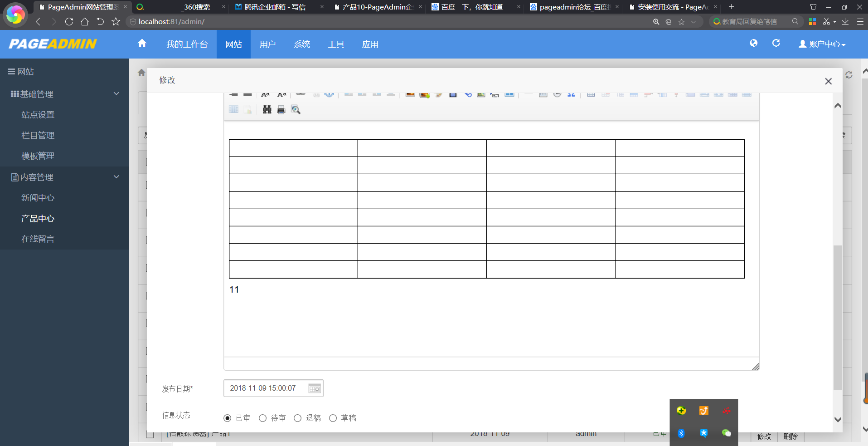
Task: Select the 退稿 status radio button
Action: [297, 418]
